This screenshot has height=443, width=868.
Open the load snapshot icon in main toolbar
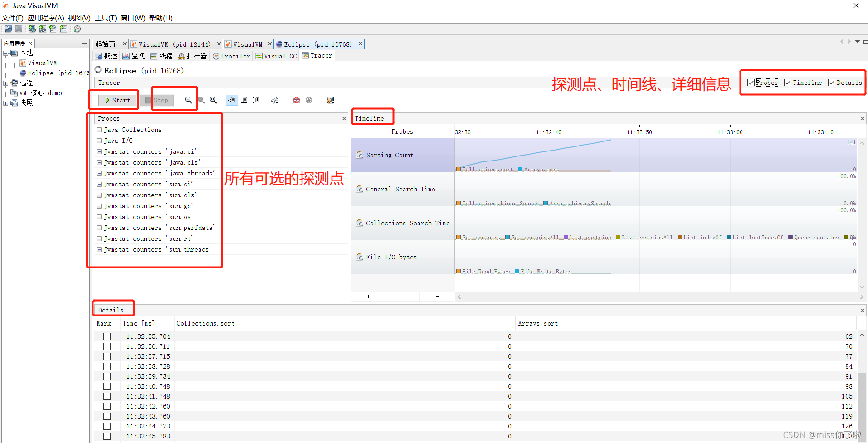[8, 29]
